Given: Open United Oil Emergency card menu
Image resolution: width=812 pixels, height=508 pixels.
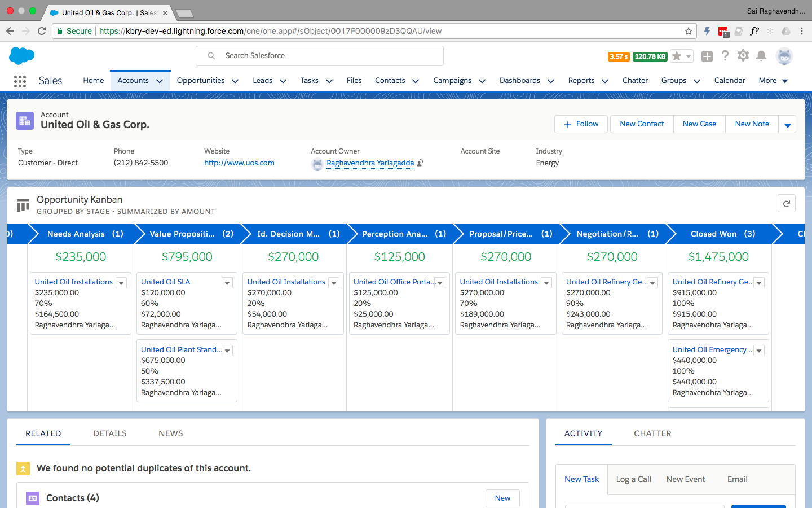Looking at the screenshot, I should [x=759, y=351].
